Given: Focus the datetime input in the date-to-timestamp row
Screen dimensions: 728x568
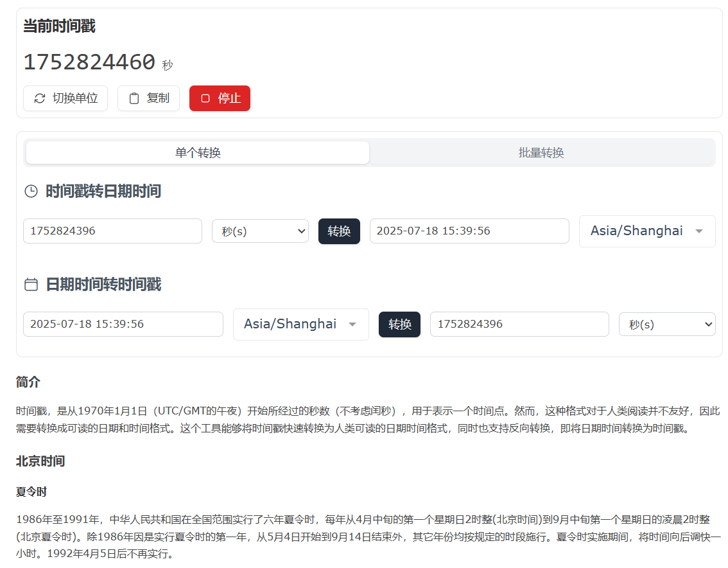Looking at the screenshot, I should 123,324.
